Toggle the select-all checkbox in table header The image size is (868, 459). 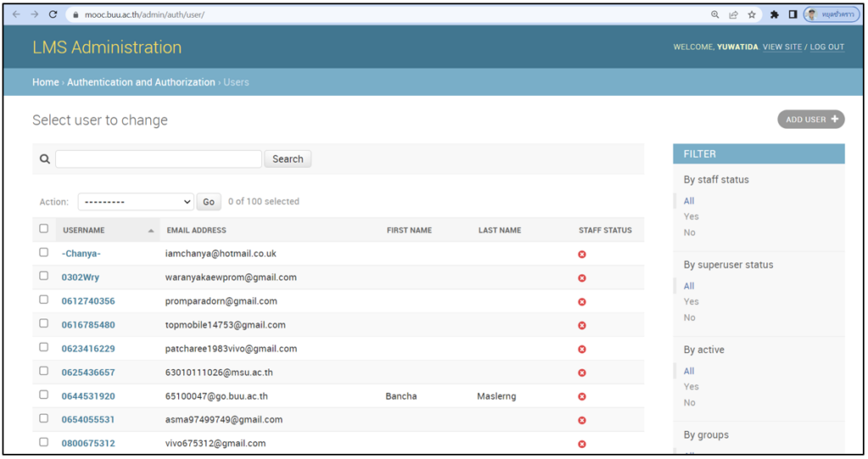point(44,229)
